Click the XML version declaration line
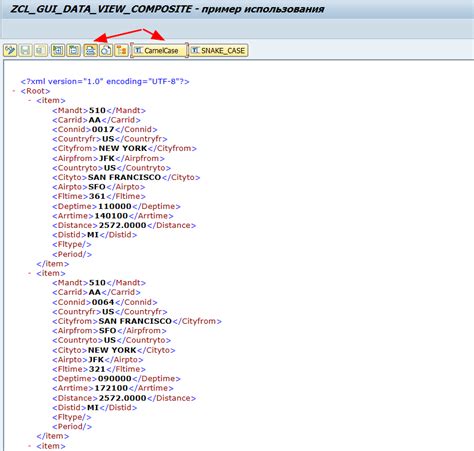The image size is (474, 451). (x=105, y=82)
